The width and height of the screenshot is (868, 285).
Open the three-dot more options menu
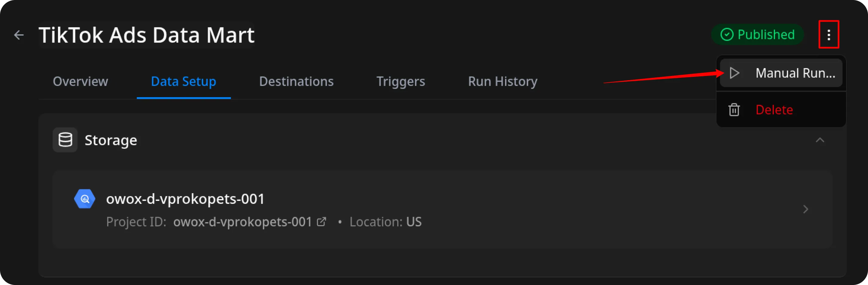point(829,35)
